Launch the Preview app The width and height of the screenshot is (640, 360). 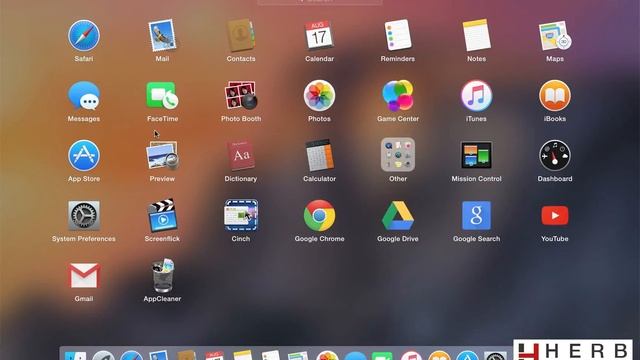point(162,156)
